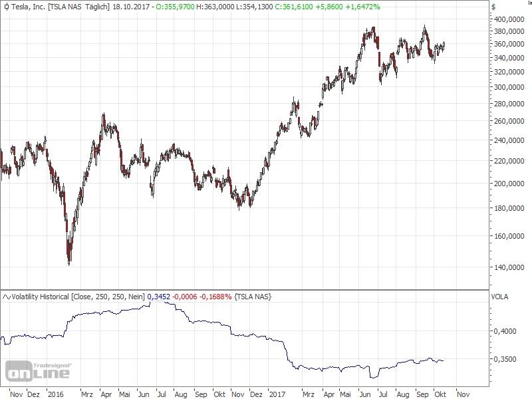Click the candlestick icon before Tesla, Inc.
This screenshot has width=532, height=399.
7,7
